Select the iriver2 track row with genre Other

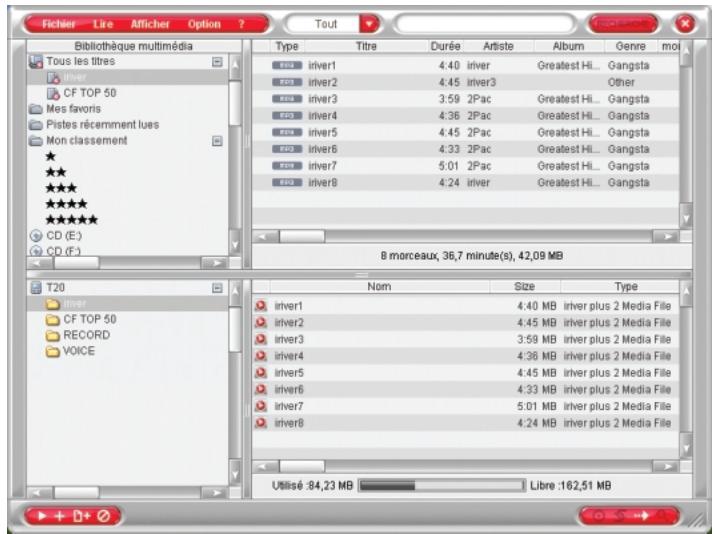pyautogui.click(x=466, y=83)
